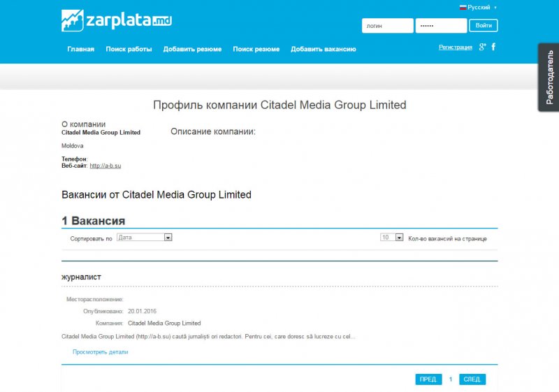Image resolution: width=559 pixels, height=392 pixels.
Task: Open Добавить резюме menu item
Action: pyautogui.click(x=193, y=49)
